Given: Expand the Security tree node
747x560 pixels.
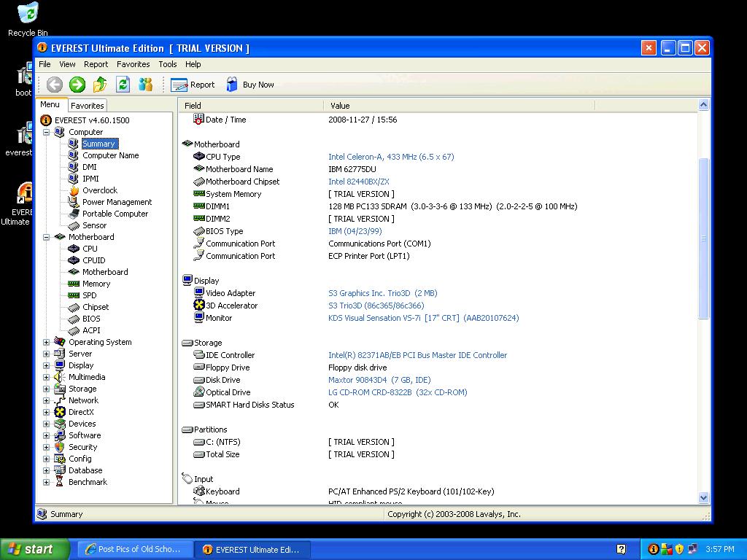Looking at the screenshot, I should tap(46, 447).
